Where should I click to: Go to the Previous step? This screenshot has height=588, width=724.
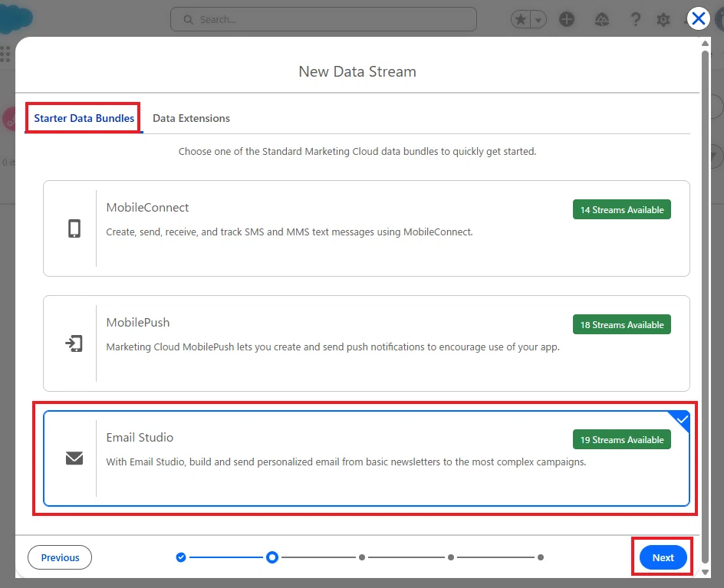(x=60, y=557)
